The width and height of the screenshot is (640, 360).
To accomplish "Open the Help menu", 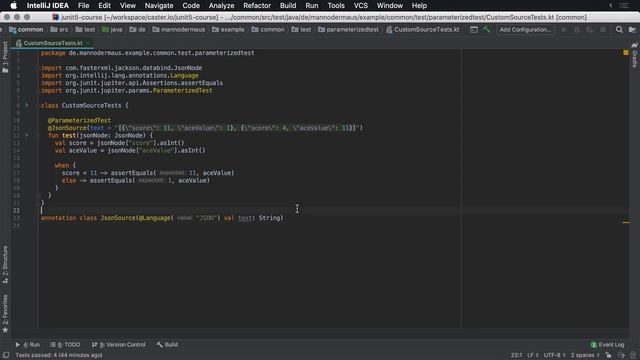I will [x=419, y=5].
